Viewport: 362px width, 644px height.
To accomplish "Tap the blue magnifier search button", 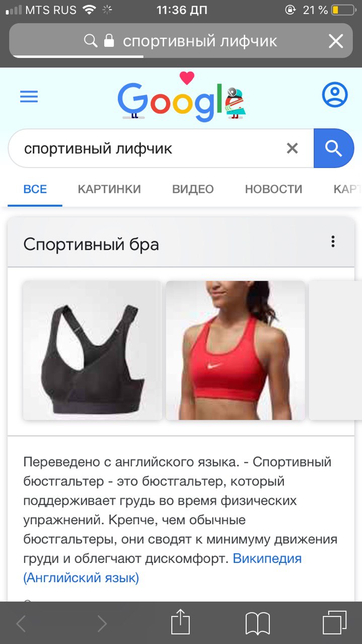I will [334, 148].
